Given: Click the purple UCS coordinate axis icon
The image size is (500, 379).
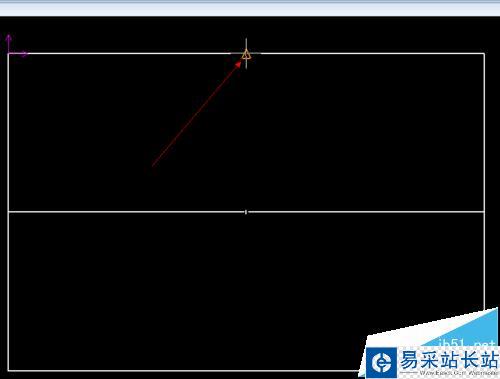Looking at the screenshot, I should (17, 46).
